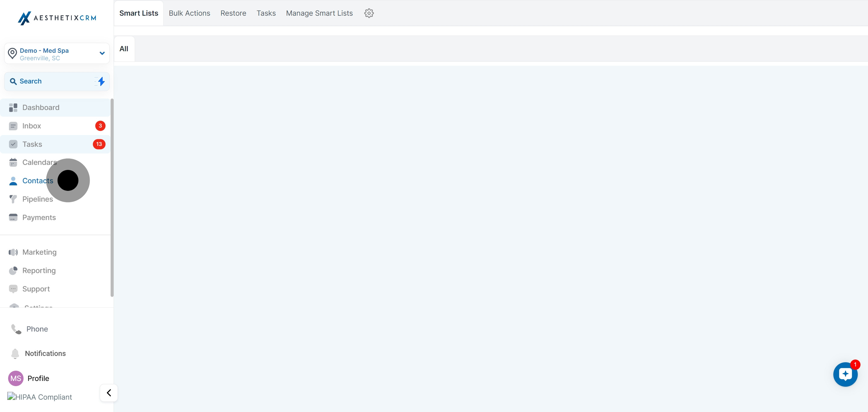868x412 pixels.
Task: Open Reporting in the sidebar
Action: click(x=39, y=271)
